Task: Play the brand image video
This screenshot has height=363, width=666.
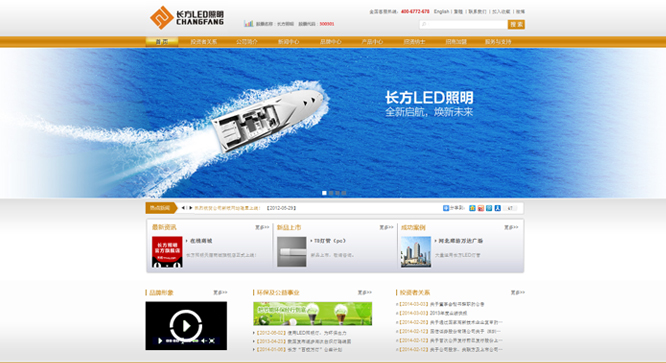Action: coord(186,326)
